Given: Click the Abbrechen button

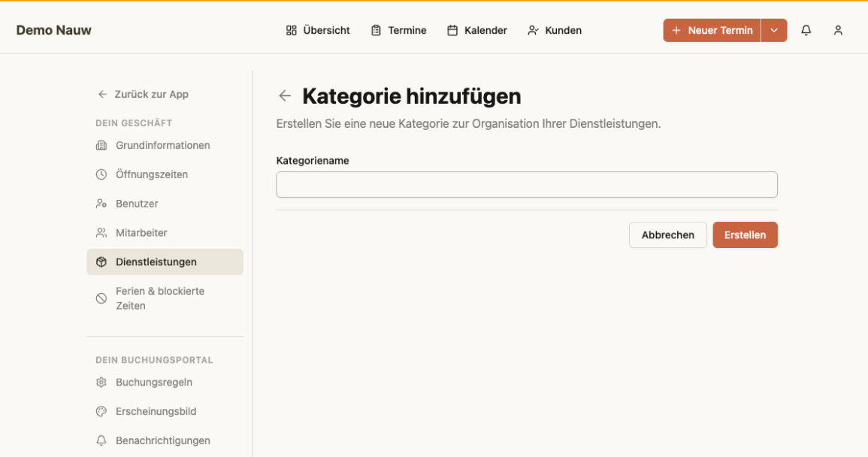Looking at the screenshot, I should pos(667,235).
